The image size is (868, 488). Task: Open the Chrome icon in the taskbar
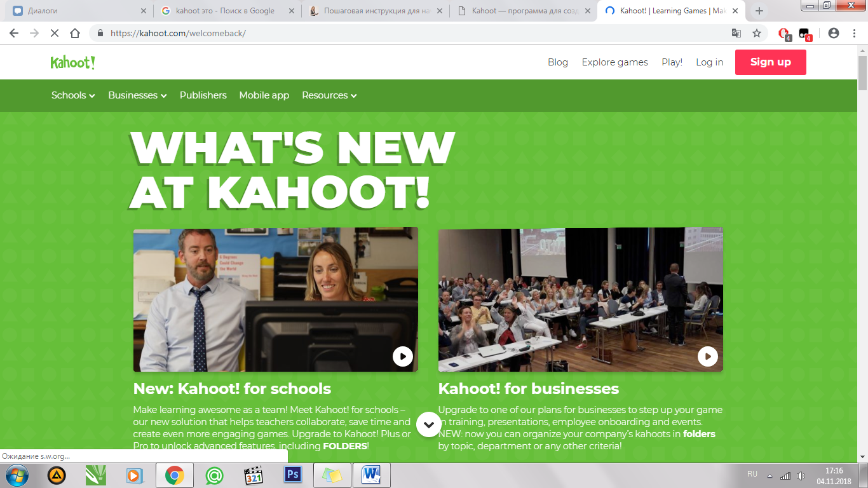(x=175, y=475)
